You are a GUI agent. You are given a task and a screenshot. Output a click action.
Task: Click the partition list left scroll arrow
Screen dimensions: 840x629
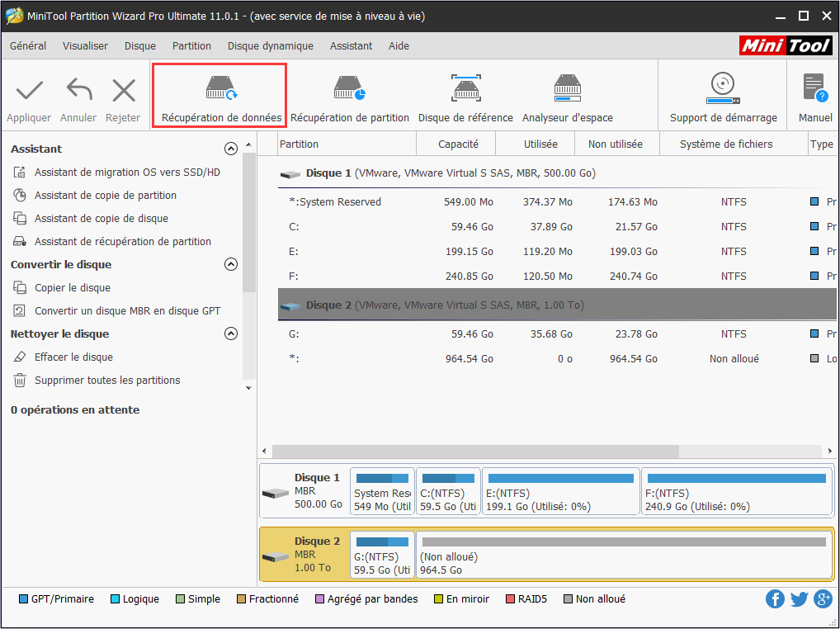click(264, 452)
